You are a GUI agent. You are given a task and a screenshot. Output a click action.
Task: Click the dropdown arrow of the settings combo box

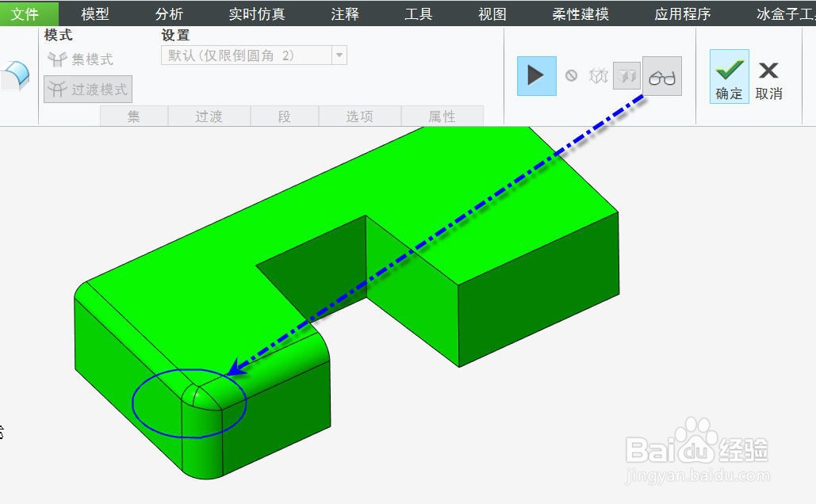[x=339, y=55]
